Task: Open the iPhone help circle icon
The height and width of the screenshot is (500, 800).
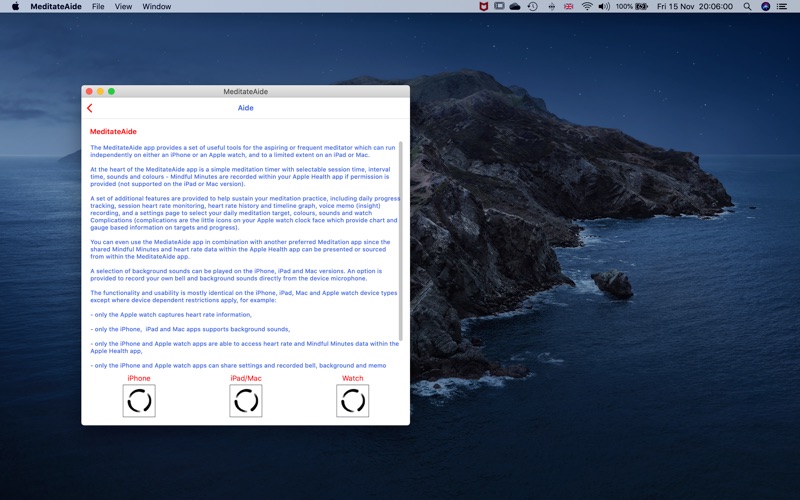Action: (139, 401)
